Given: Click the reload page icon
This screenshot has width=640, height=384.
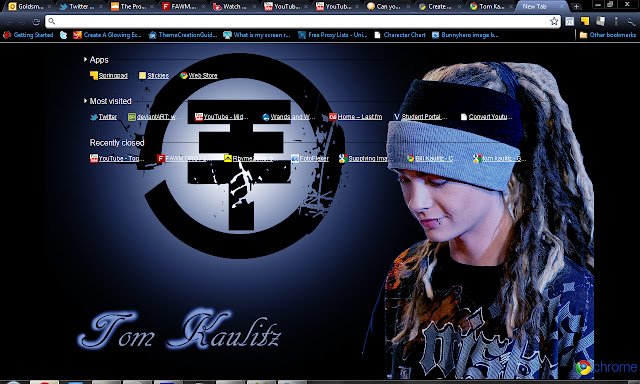Looking at the screenshot, I should [36, 22].
